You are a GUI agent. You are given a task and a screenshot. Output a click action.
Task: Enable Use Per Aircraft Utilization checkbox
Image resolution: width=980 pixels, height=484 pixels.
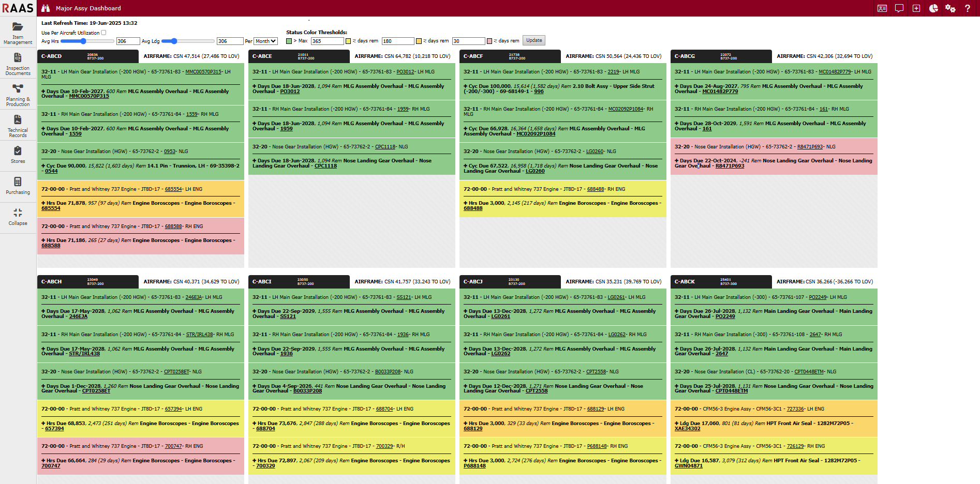pos(103,33)
